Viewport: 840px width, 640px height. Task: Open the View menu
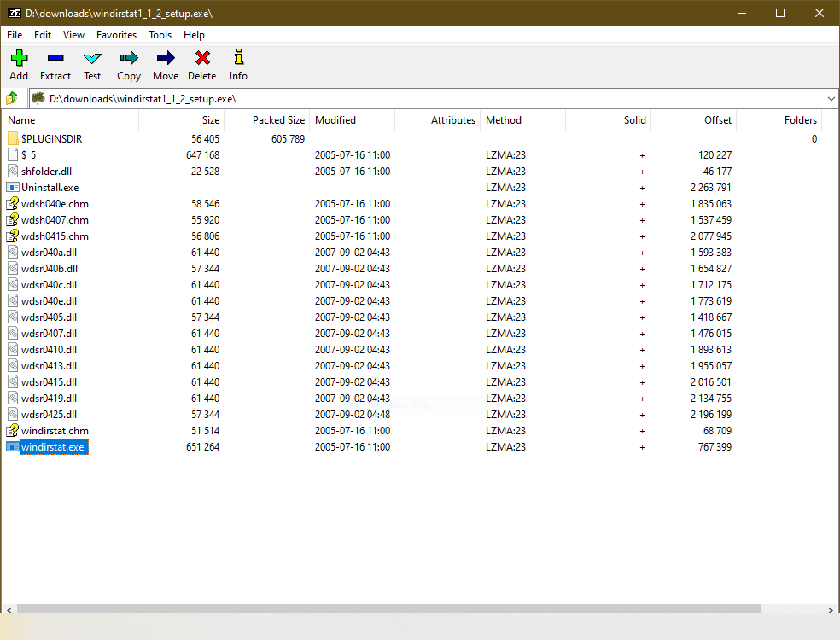[73, 35]
